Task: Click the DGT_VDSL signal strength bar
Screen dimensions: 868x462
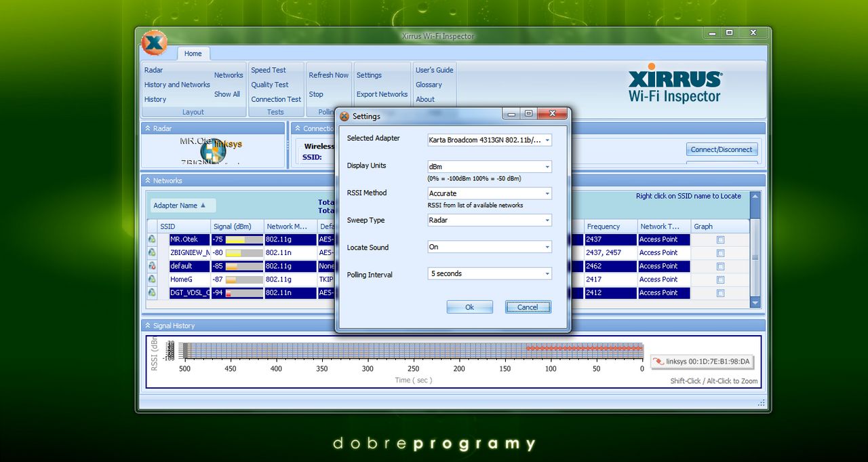Action: coord(244,293)
